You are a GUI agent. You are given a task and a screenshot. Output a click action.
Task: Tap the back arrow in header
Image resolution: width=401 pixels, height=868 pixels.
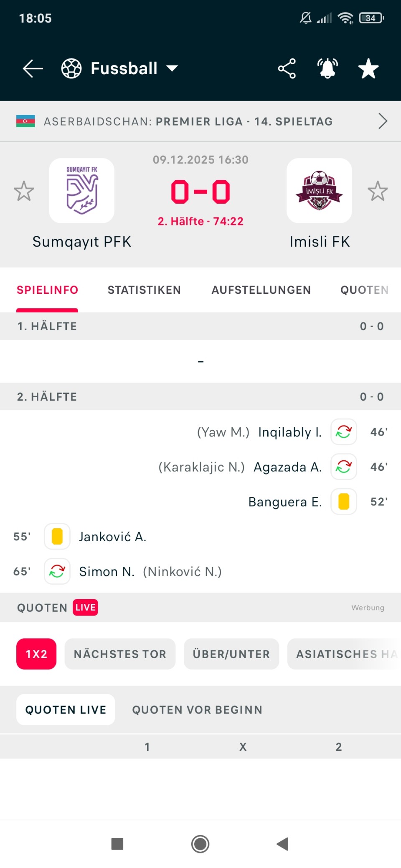click(33, 69)
